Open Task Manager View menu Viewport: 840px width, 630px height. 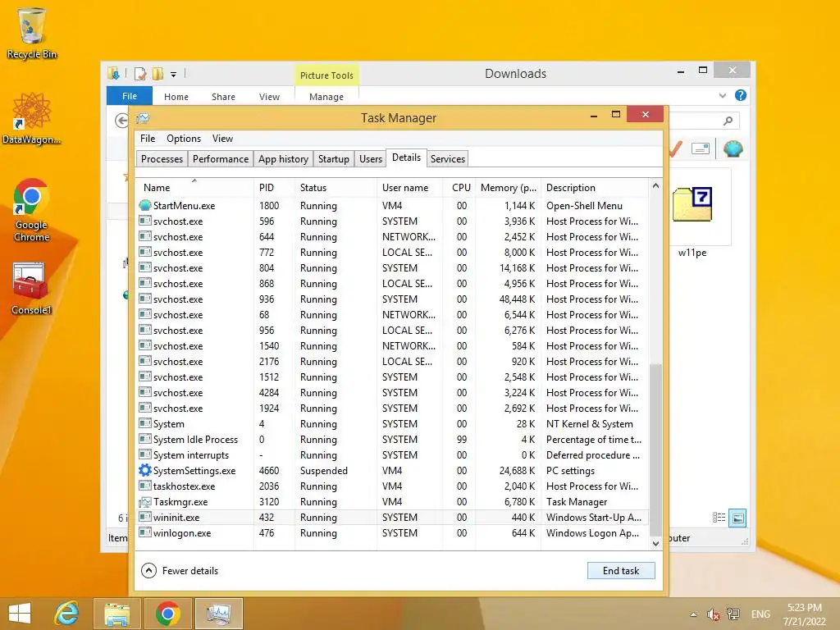click(x=222, y=138)
